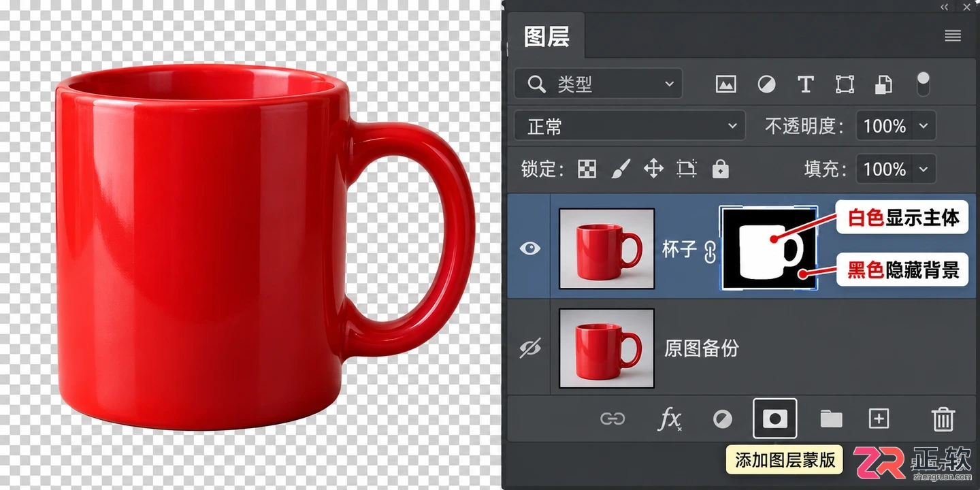Click the 填充 label
The height and width of the screenshot is (490, 980).
(826, 169)
